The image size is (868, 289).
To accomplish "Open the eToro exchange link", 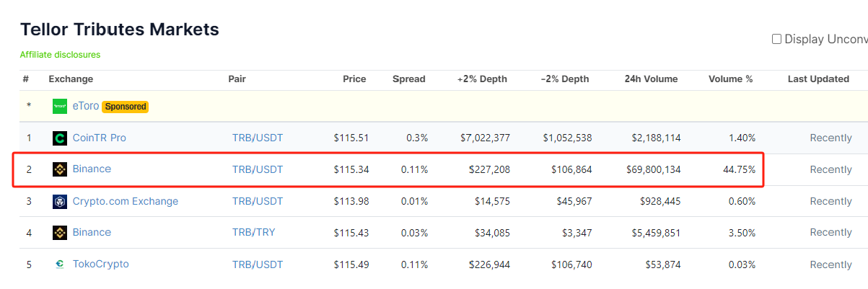I will (86, 106).
